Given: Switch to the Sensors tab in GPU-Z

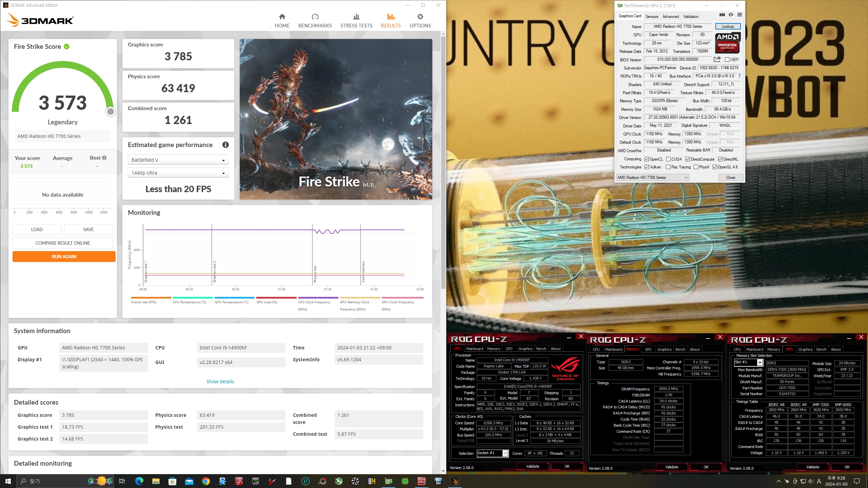Looking at the screenshot, I should tap(652, 16).
